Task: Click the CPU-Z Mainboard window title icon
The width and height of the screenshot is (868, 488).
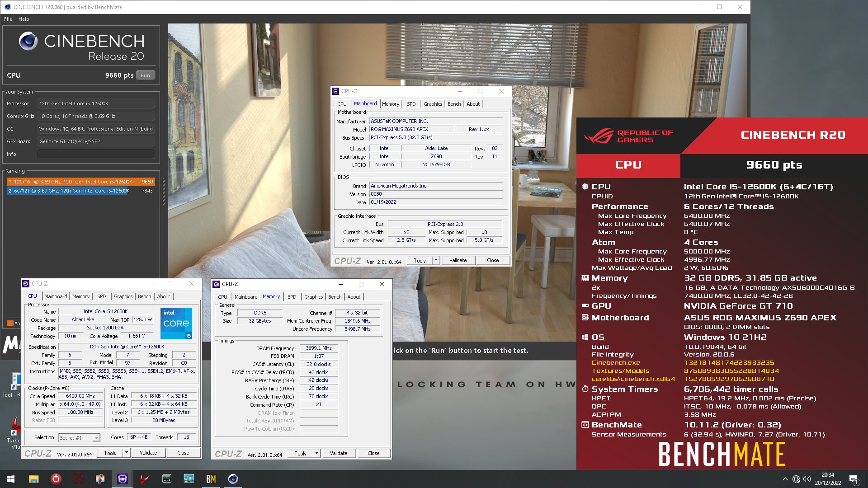Action: coord(335,91)
